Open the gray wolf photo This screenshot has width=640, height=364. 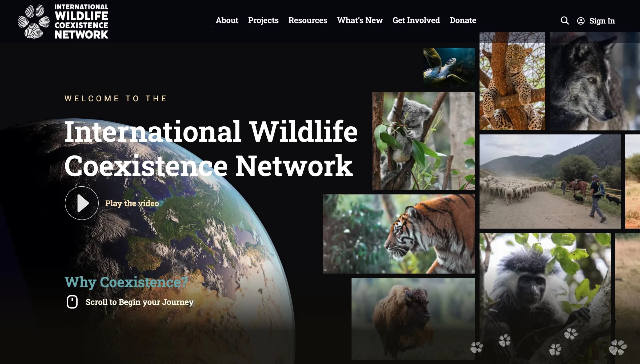[595, 81]
